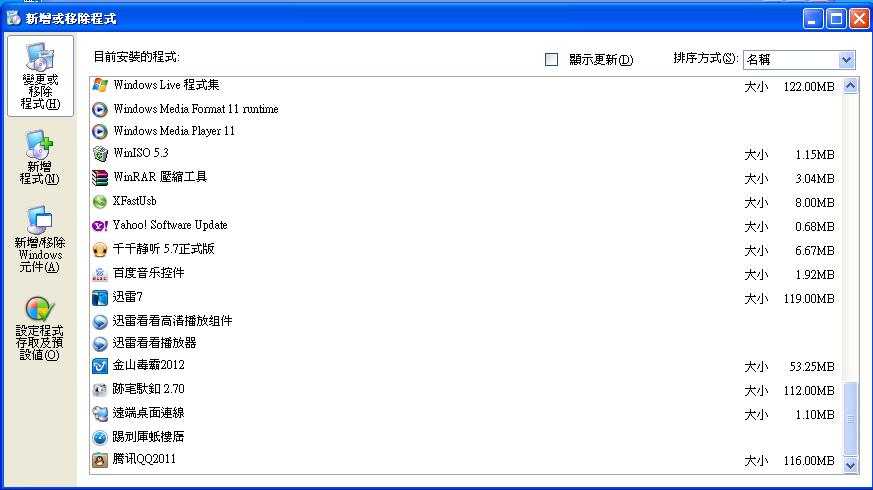Click the 金山毒霸2012 icon

(100, 366)
